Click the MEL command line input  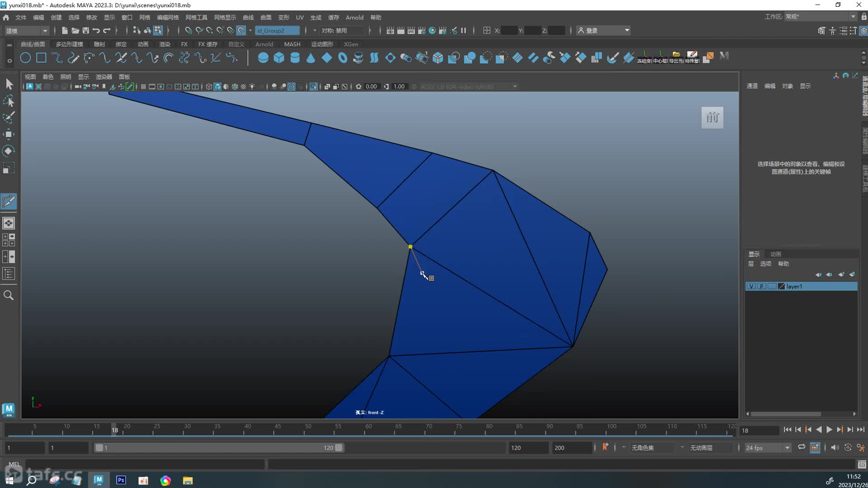tap(145, 464)
